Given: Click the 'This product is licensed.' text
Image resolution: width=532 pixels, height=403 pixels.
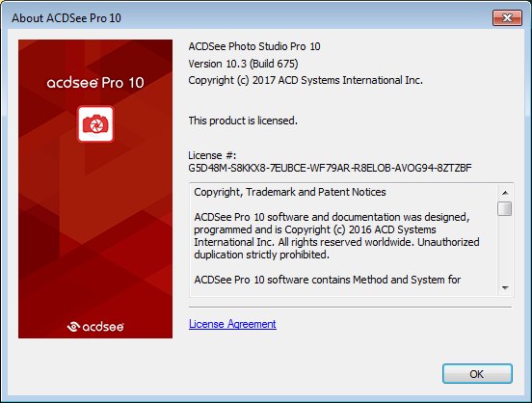Looking at the screenshot, I should [x=243, y=121].
